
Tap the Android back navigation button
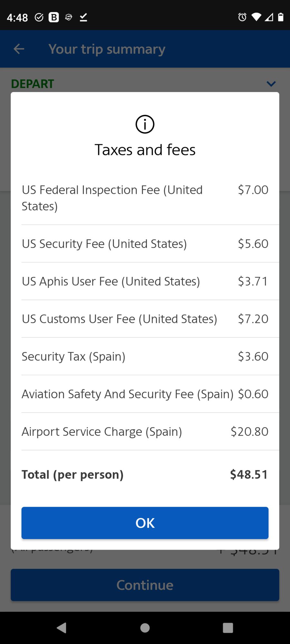click(62, 628)
